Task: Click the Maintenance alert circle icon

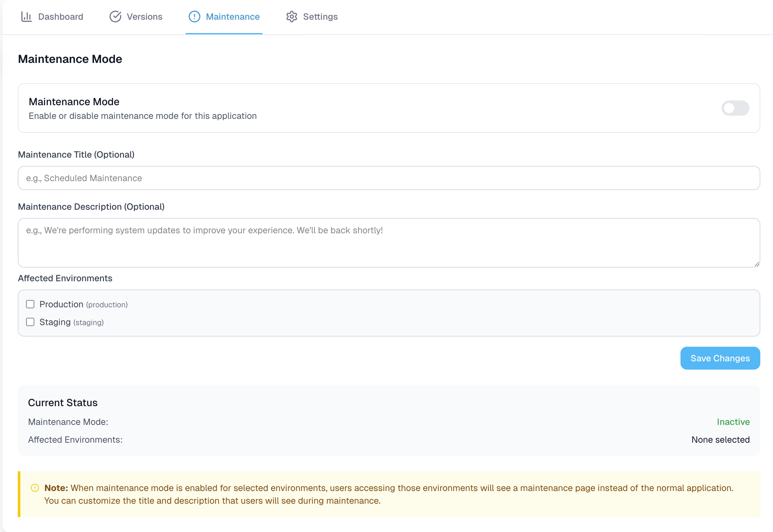Action: tap(194, 17)
